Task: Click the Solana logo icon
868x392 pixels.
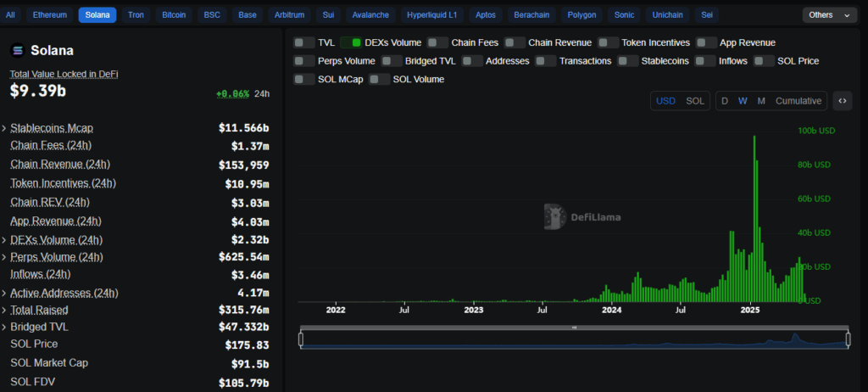Action: click(x=18, y=50)
